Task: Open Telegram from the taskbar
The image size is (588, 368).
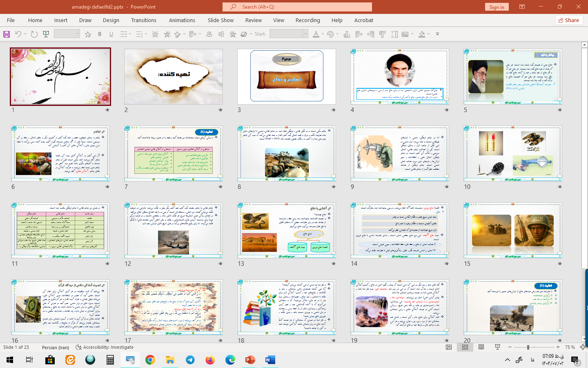Action: click(x=190, y=360)
